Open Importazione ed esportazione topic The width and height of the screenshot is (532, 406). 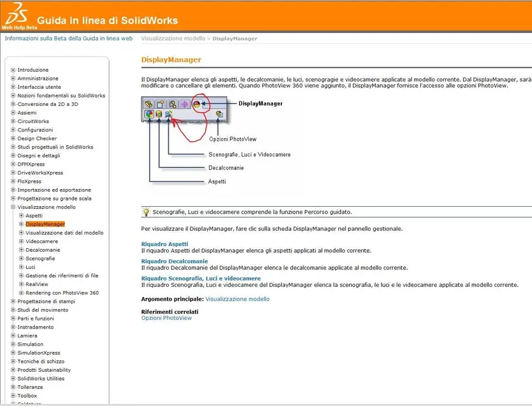click(x=55, y=190)
